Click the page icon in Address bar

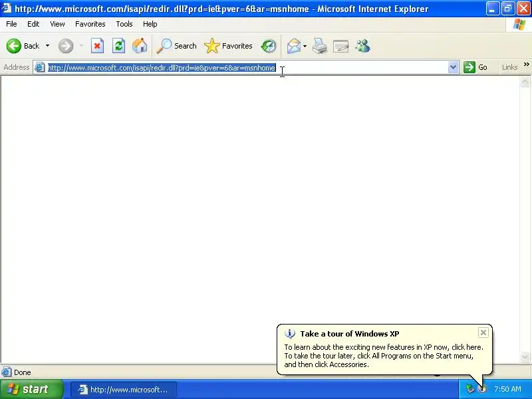[x=40, y=67]
